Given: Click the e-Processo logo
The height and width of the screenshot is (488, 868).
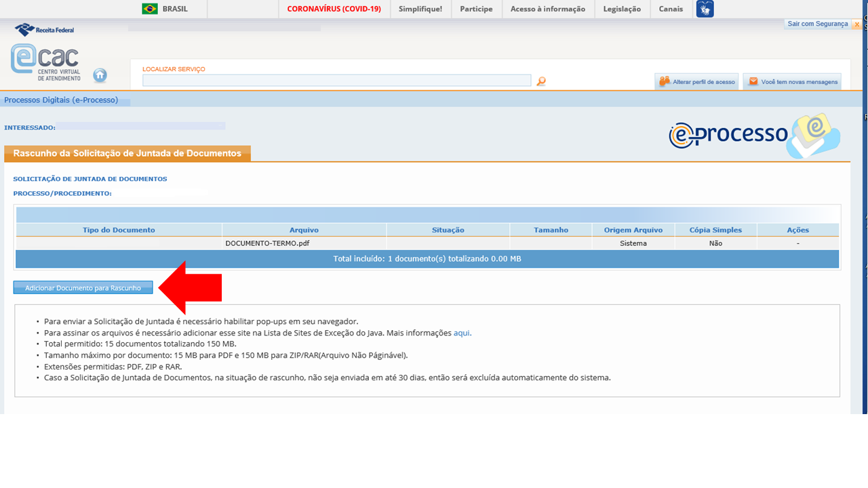Looking at the screenshot, I should pyautogui.click(x=754, y=134).
